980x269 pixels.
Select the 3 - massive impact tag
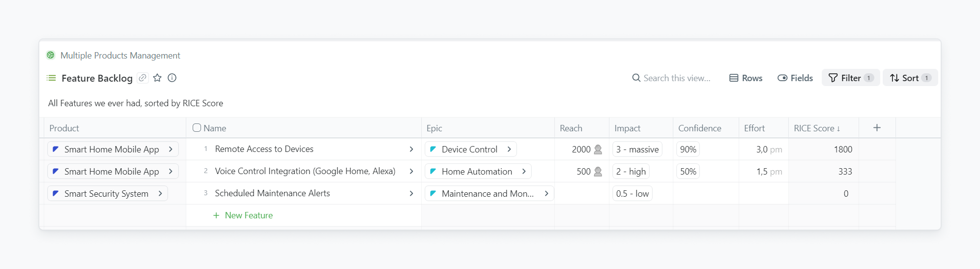(x=637, y=149)
